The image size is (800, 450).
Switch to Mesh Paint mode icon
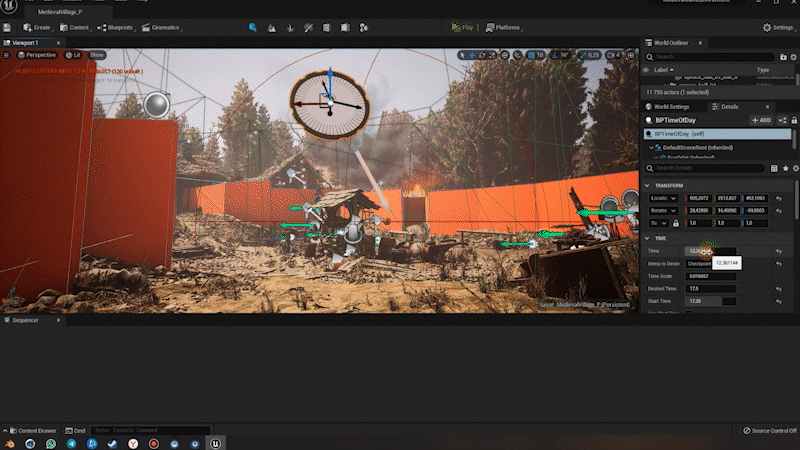[x=308, y=28]
